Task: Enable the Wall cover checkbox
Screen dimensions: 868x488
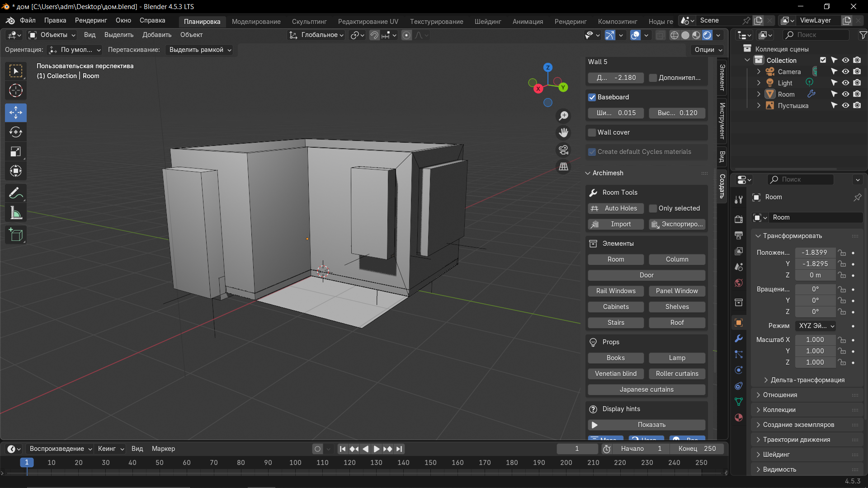Action: [592, 132]
